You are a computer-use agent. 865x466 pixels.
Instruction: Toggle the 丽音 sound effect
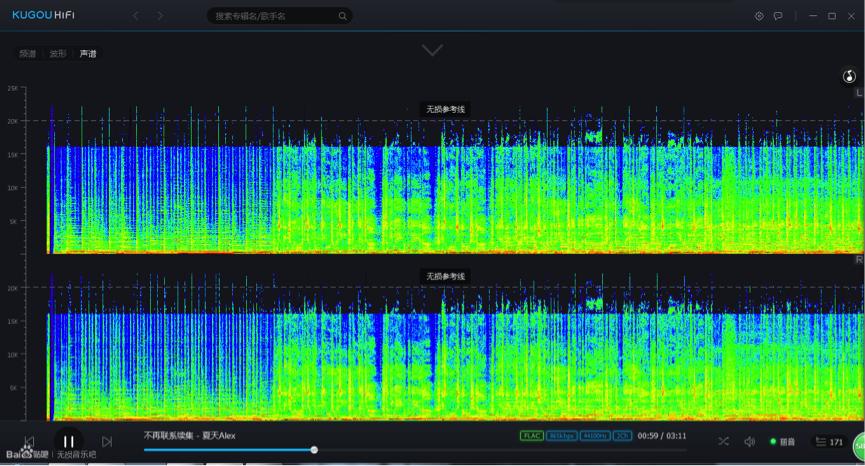point(782,442)
